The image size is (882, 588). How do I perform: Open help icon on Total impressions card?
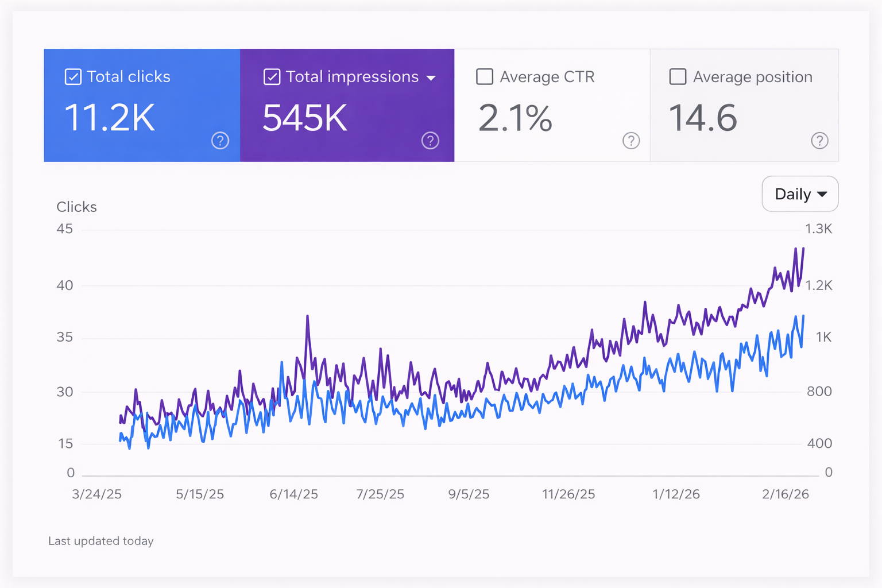430,141
